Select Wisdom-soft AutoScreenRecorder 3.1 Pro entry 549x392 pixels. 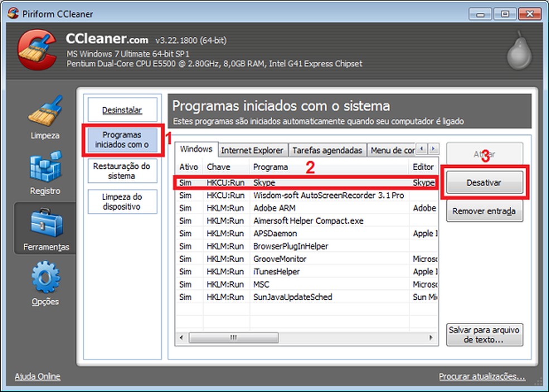[307, 195]
